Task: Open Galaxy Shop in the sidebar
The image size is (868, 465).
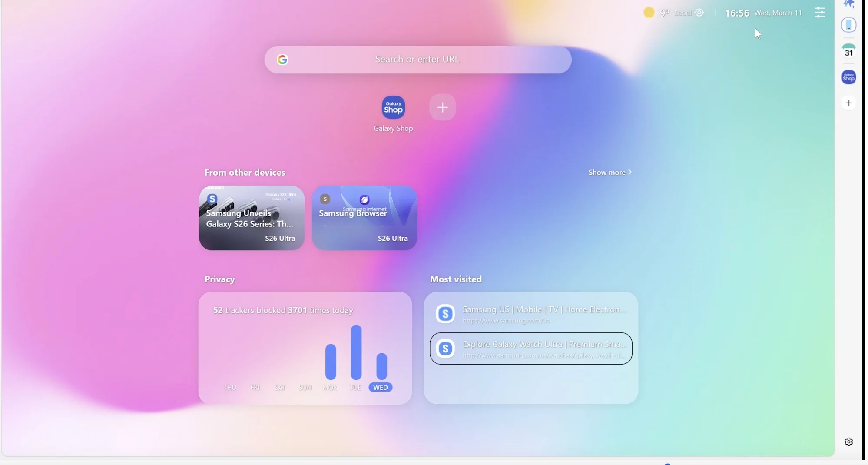Action: pyautogui.click(x=848, y=77)
